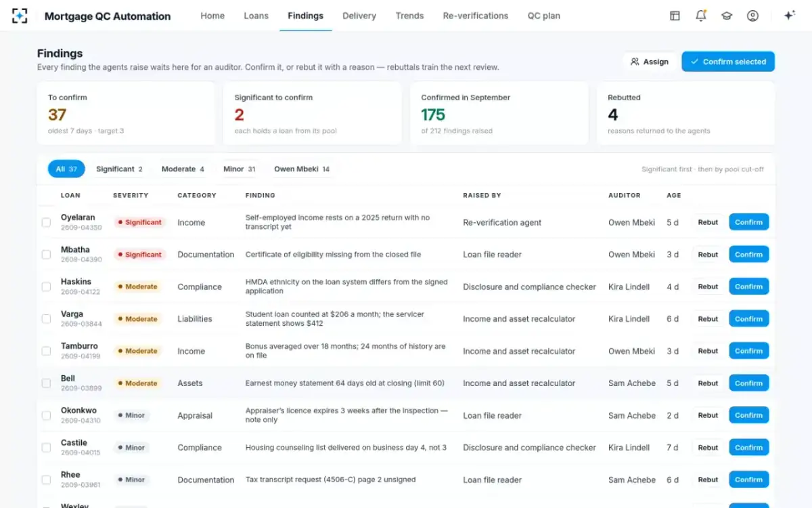Click the Mortgage QC Automation logo icon
This screenshot has width=812, height=508.
click(20, 16)
